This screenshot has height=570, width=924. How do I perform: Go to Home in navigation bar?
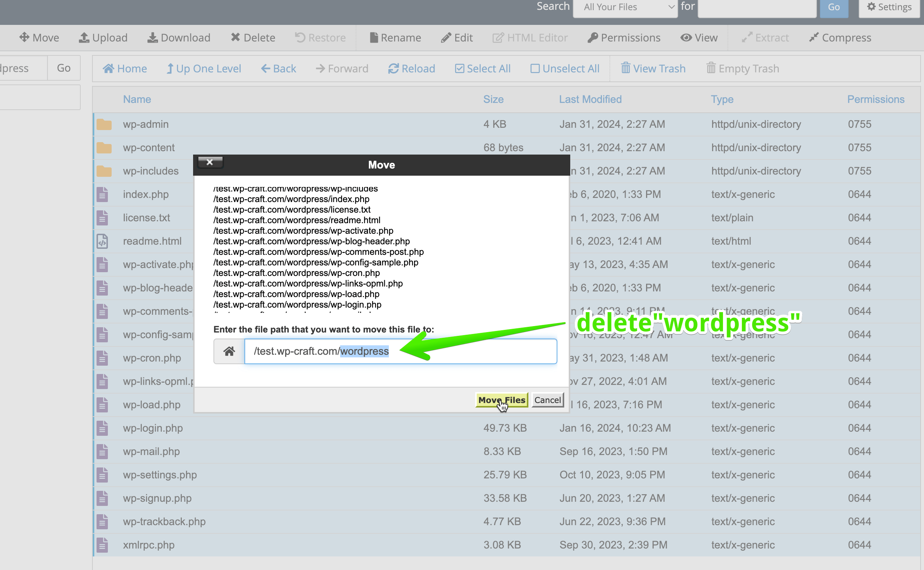click(125, 68)
